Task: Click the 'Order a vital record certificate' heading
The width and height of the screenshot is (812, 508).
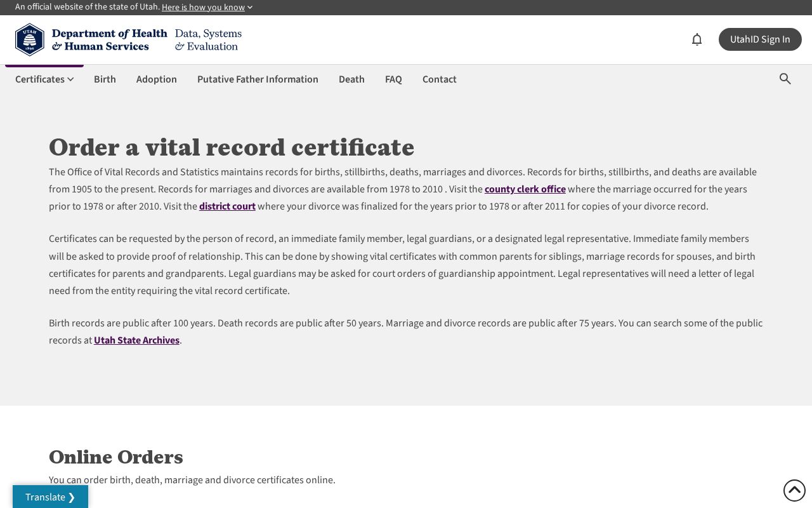Action: (x=232, y=147)
